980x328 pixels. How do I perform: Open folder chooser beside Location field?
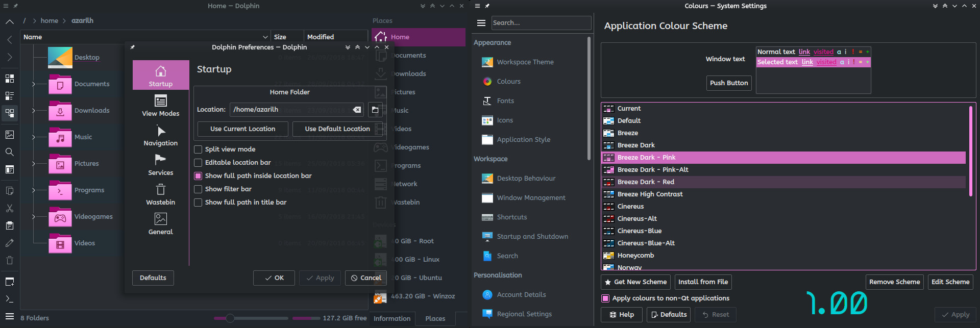click(375, 110)
